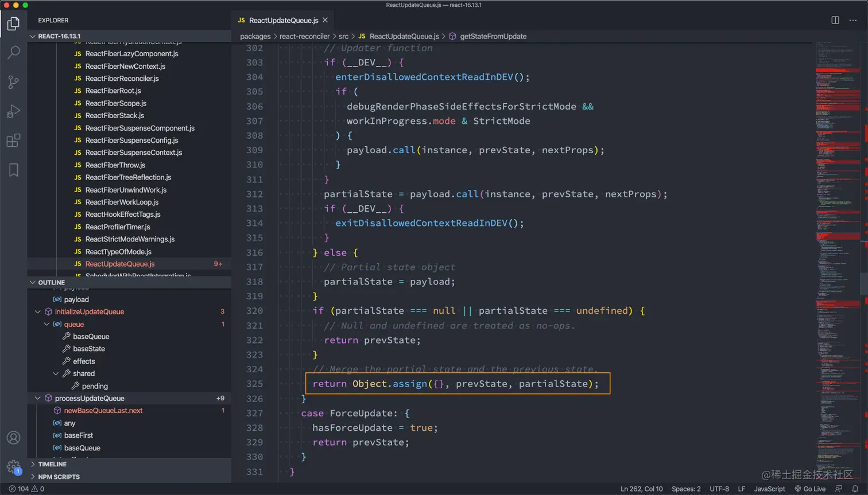Go to line via Ln 262, Col 10
This screenshot has width=868, height=495.
641,489
